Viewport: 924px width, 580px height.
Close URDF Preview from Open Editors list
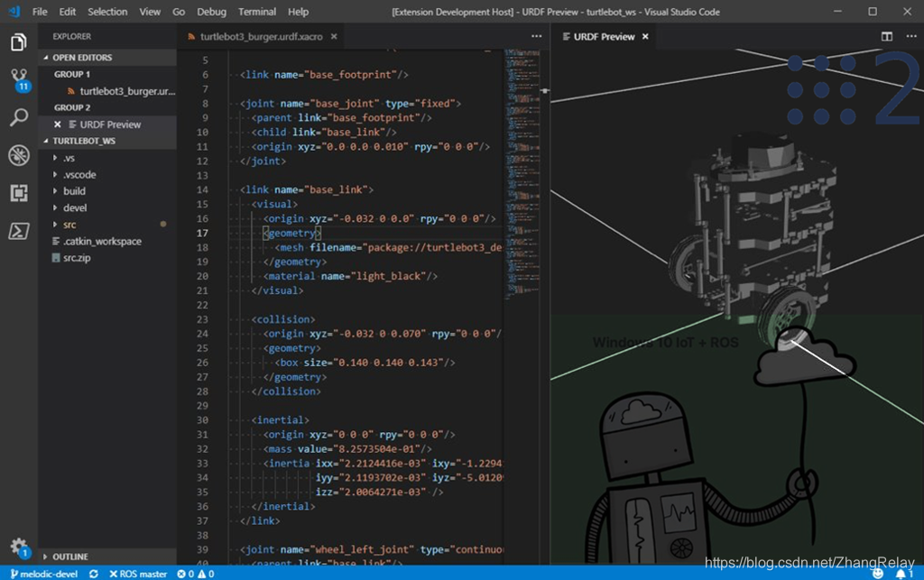pyautogui.click(x=57, y=124)
